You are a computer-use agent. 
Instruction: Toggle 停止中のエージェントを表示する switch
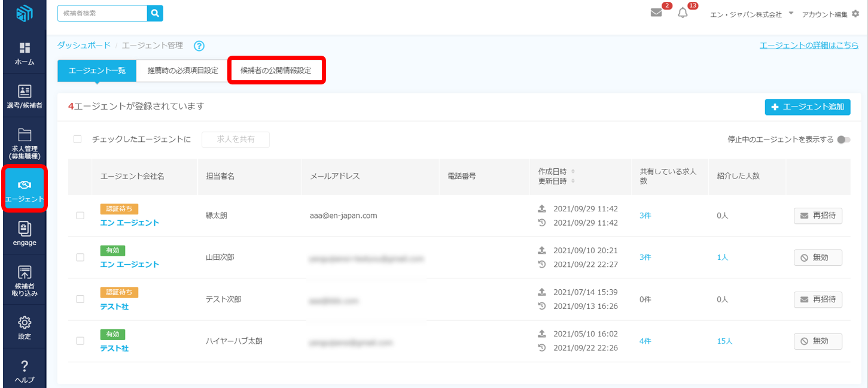(x=843, y=140)
